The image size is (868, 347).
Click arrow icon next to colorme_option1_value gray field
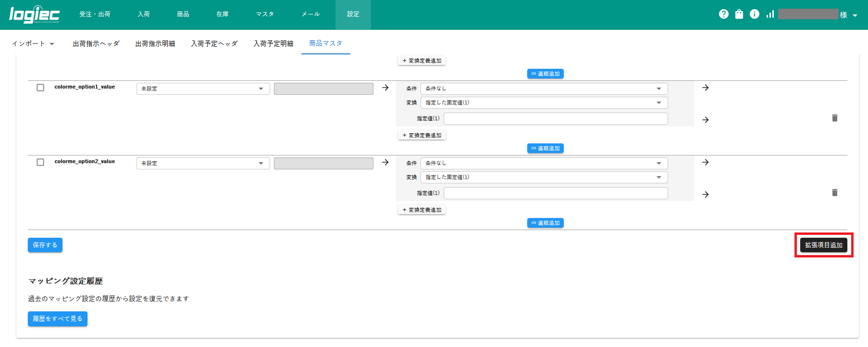[385, 88]
